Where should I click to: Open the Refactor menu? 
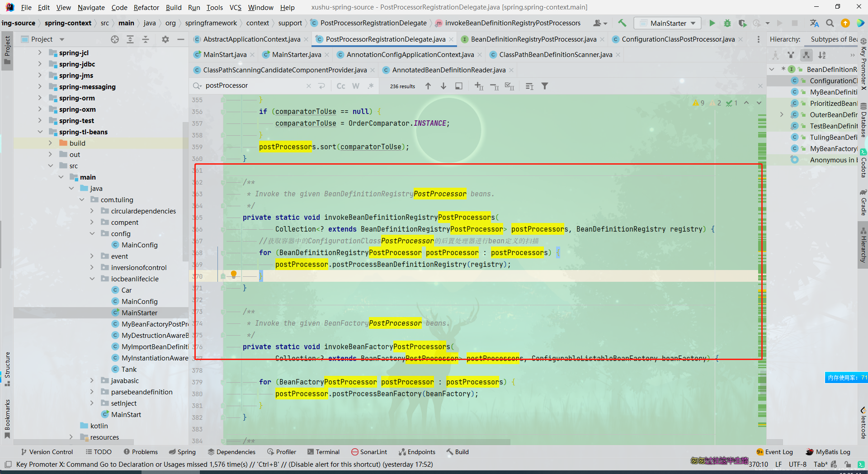[x=146, y=7]
